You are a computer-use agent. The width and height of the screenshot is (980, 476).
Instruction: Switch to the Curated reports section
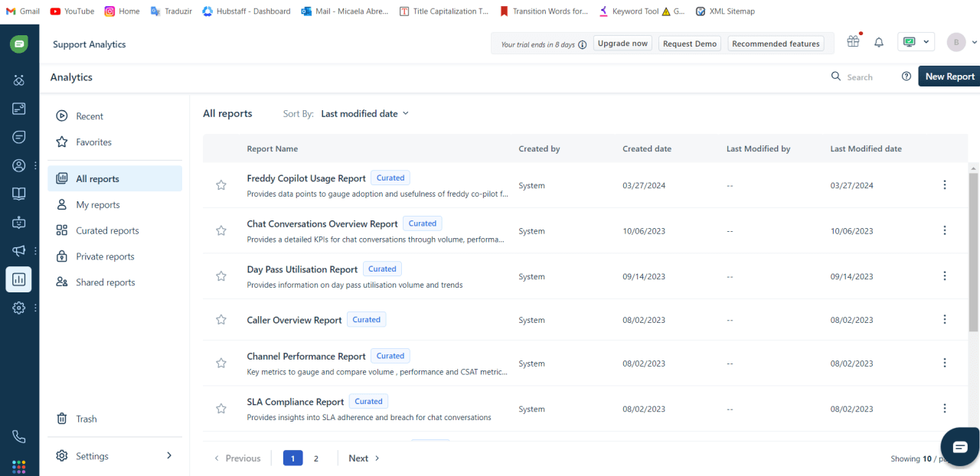pos(107,230)
